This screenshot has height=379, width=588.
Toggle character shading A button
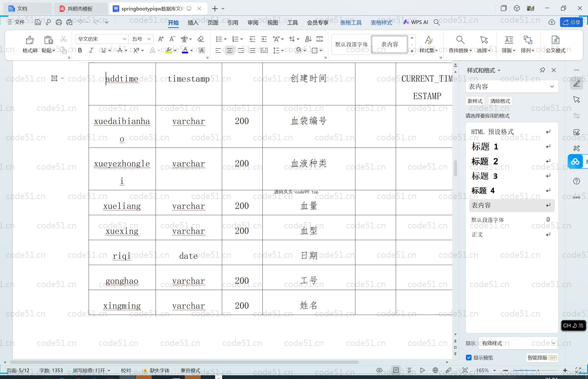202,50
